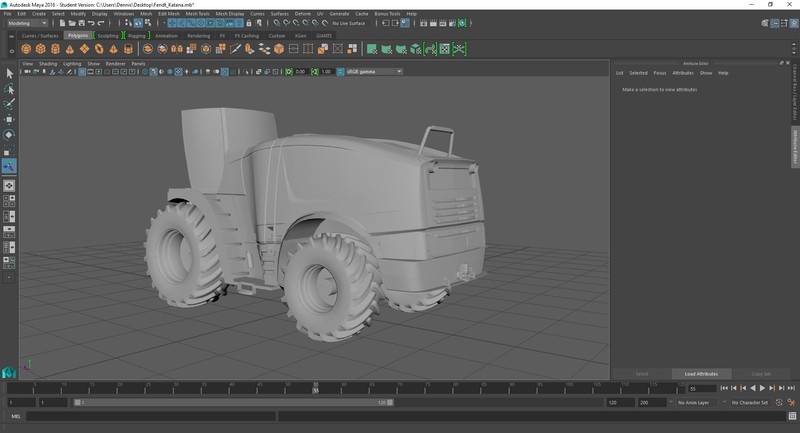Viewport: 800px width, 433px height.
Task: Toggle the four-pane layout in the toolbox
Action: click(9, 201)
